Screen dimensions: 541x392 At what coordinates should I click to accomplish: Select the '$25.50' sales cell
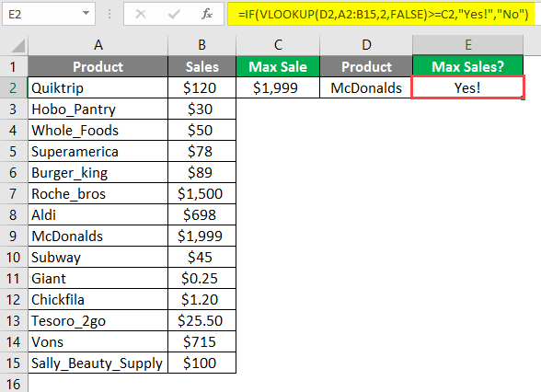point(201,320)
